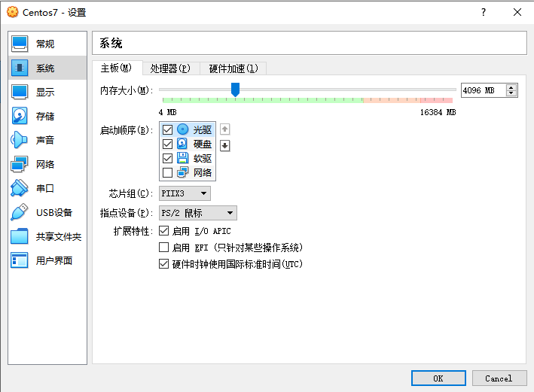534x392 pixels.
Task: Toggle 硬件时钟使用国际标准时间(UTC) checkbox
Action: [163, 263]
